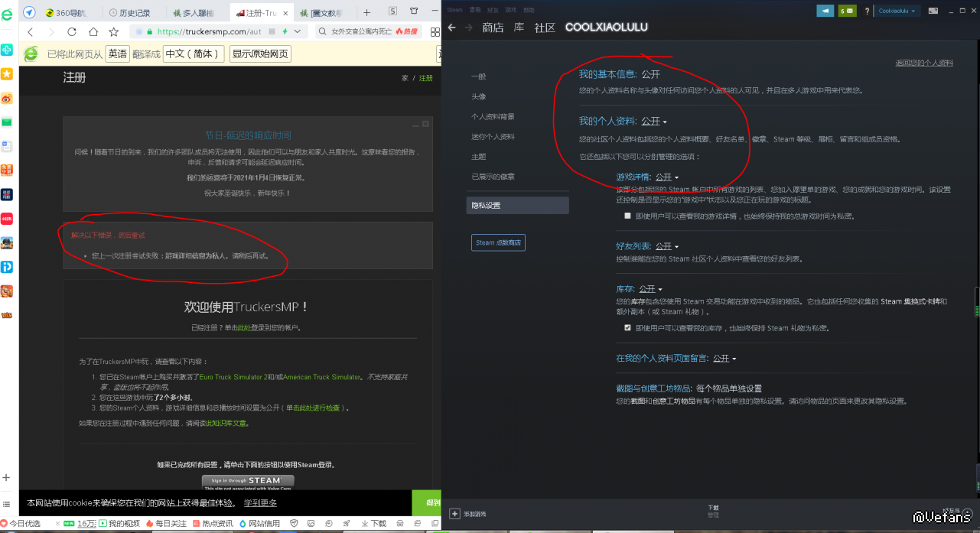The image size is (980, 533).
Task: Click 学到更多 cookie link
Action: [x=260, y=502]
